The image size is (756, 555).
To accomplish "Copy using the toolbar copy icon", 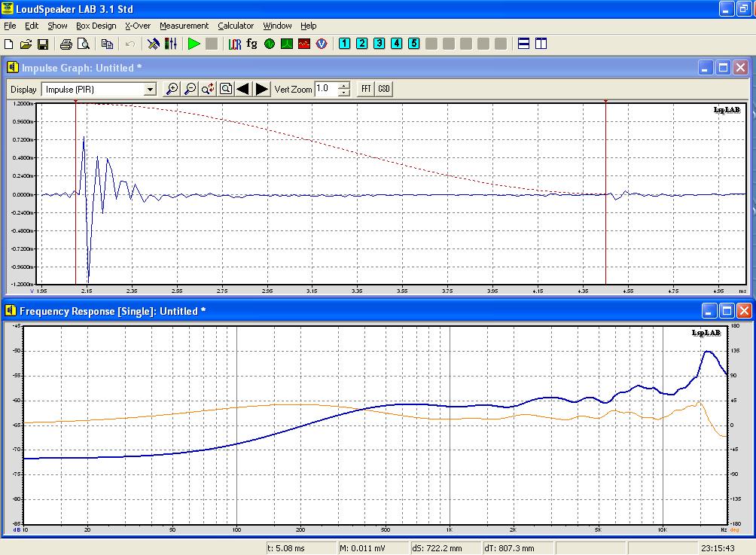I will (107, 44).
